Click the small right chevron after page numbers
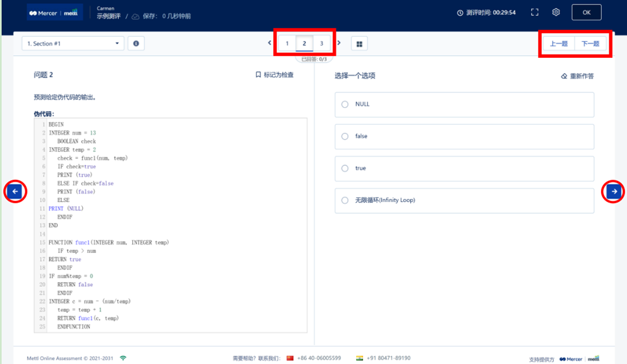The height and width of the screenshot is (364, 627). click(339, 43)
